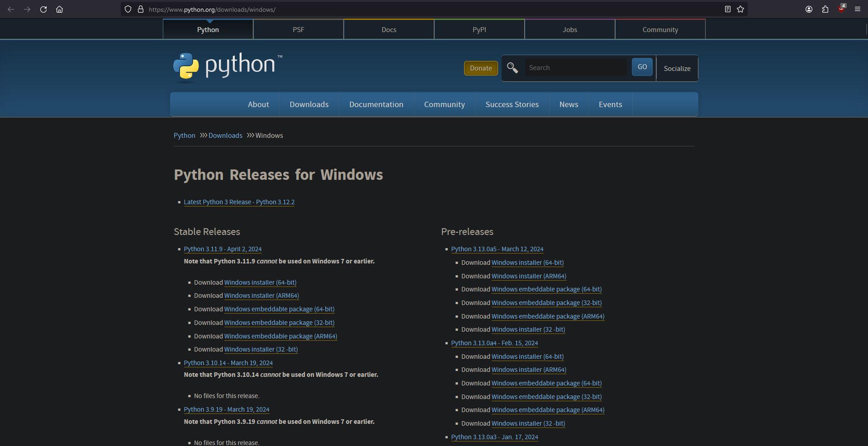Open Python 3.13.0a3 - Jan. 17, 2024 link
Image resolution: width=868 pixels, height=446 pixels.
click(495, 437)
